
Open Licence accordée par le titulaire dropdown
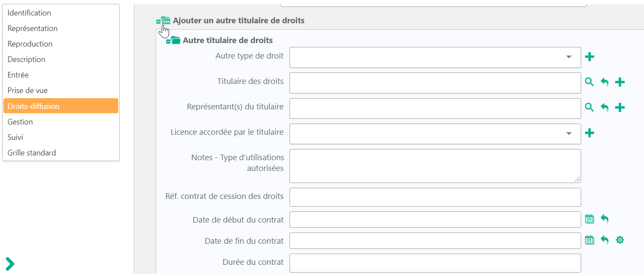click(x=435, y=134)
